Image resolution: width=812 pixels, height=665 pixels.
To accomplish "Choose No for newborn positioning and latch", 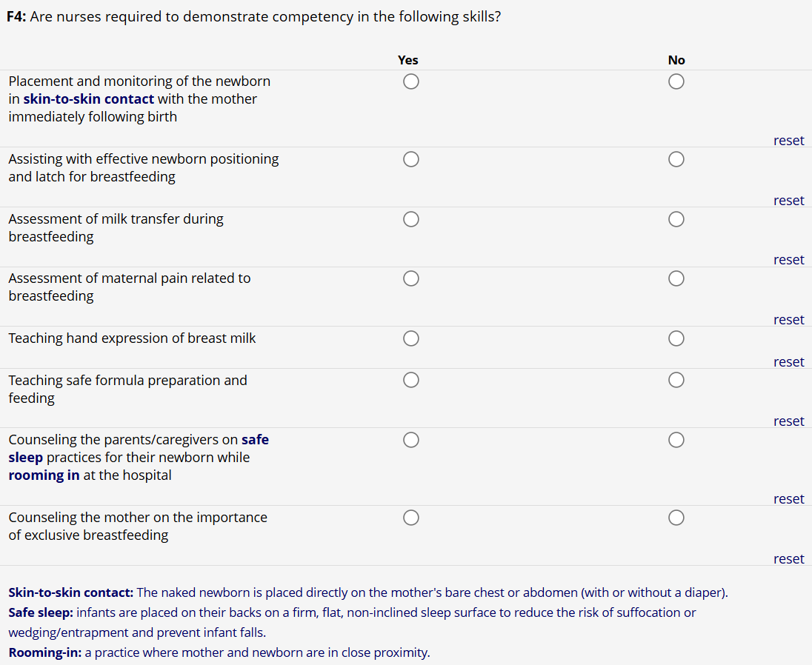I will point(676,159).
